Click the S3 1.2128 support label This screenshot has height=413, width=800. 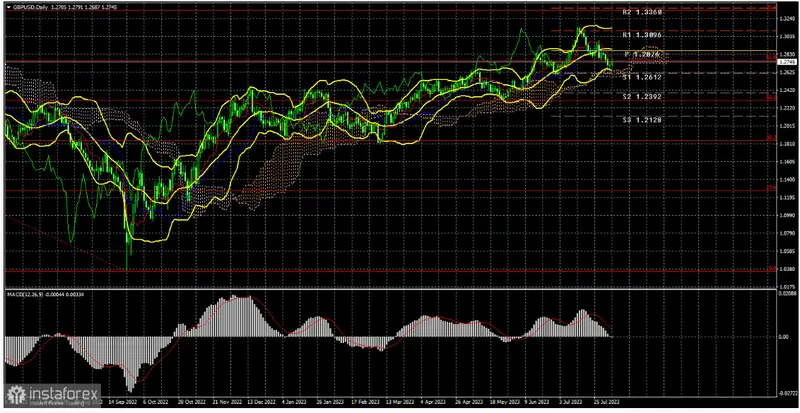click(642, 120)
